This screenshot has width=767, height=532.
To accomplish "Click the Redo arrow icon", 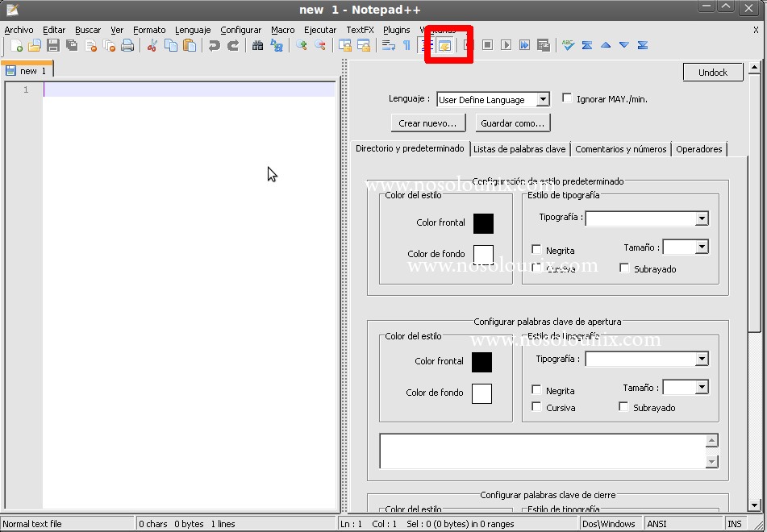I will click(x=233, y=45).
